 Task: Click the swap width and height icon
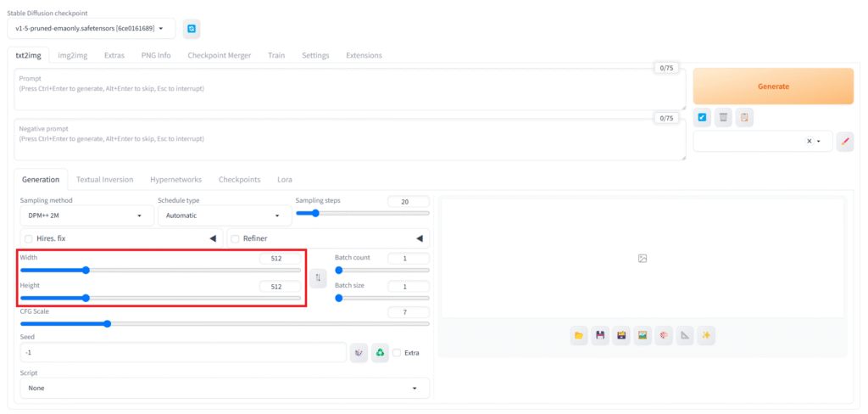(318, 277)
